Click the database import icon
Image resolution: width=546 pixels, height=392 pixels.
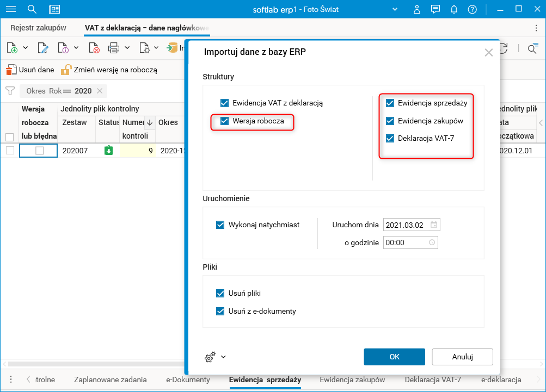[172, 48]
